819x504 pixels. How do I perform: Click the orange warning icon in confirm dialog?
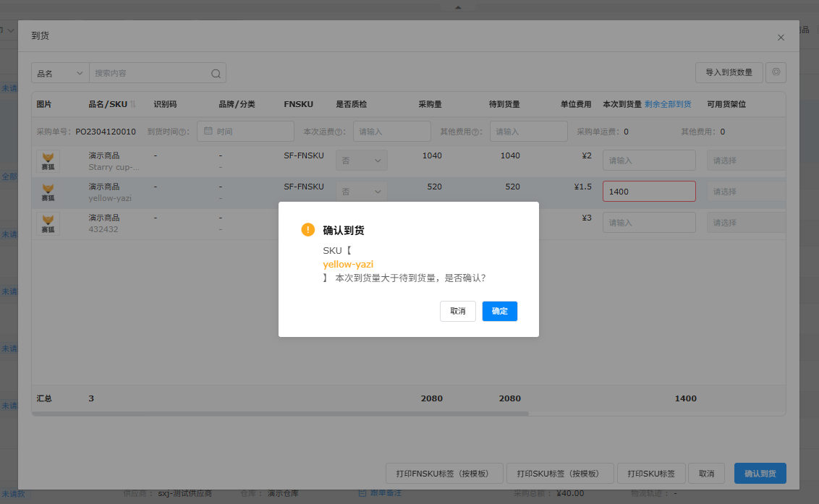pyautogui.click(x=308, y=230)
